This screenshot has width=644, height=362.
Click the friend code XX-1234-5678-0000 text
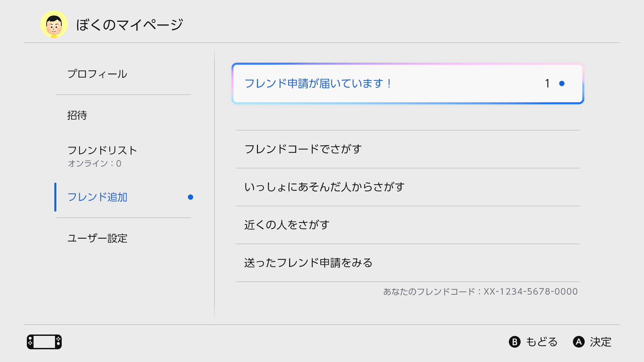point(531,292)
